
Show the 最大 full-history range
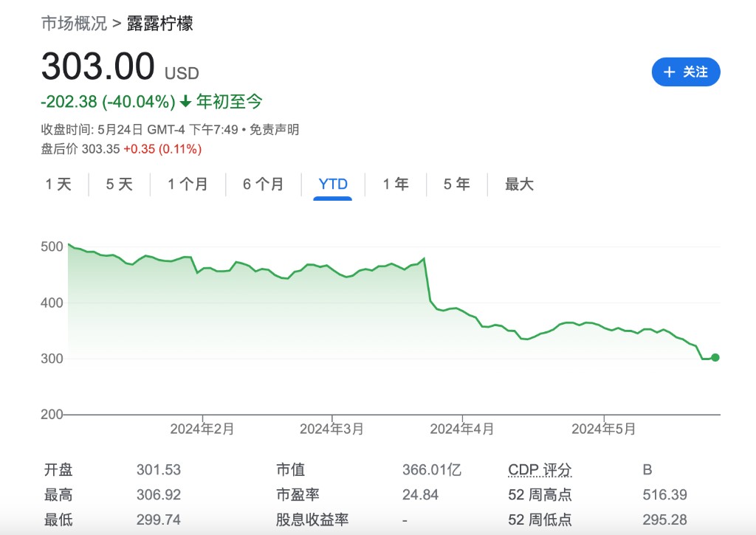(519, 184)
